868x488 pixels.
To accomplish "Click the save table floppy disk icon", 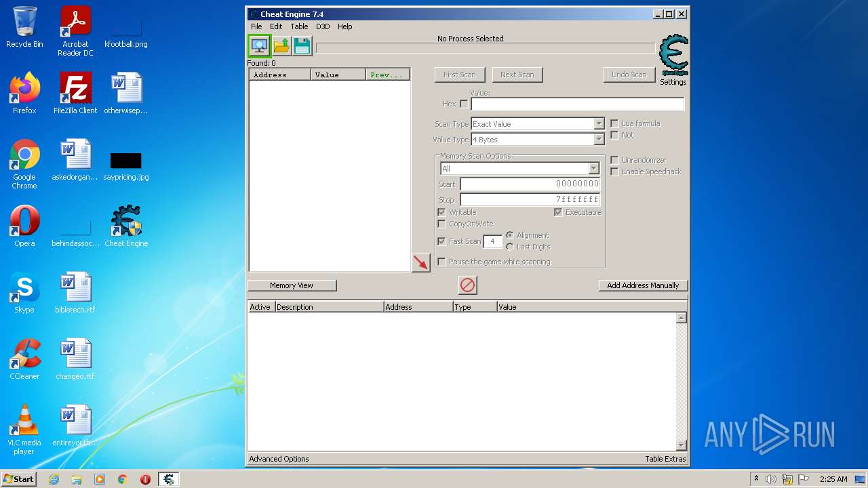I will (302, 46).
